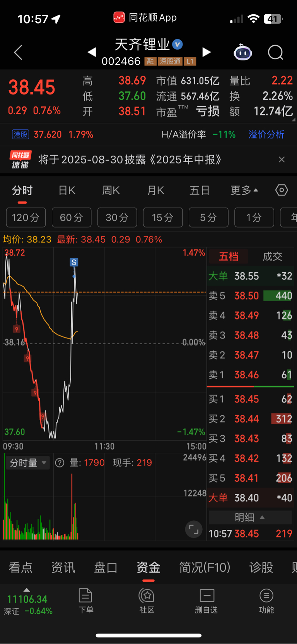This screenshot has width=297, height=644.
Task: Expand the 深证 index bar arrow
Action: (x=27, y=590)
